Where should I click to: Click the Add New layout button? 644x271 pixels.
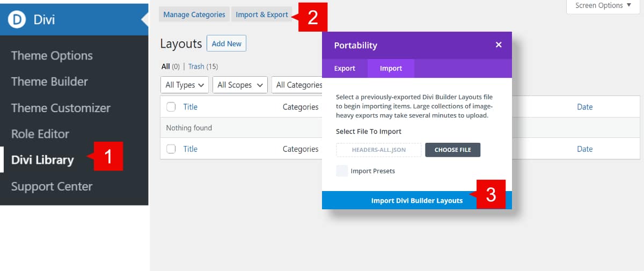[226, 44]
